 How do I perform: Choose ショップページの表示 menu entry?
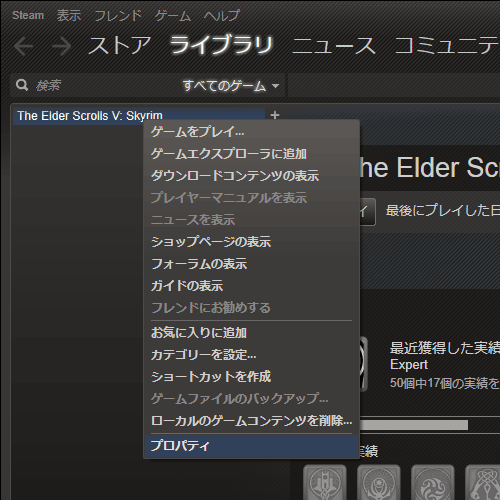[x=252, y=242]
